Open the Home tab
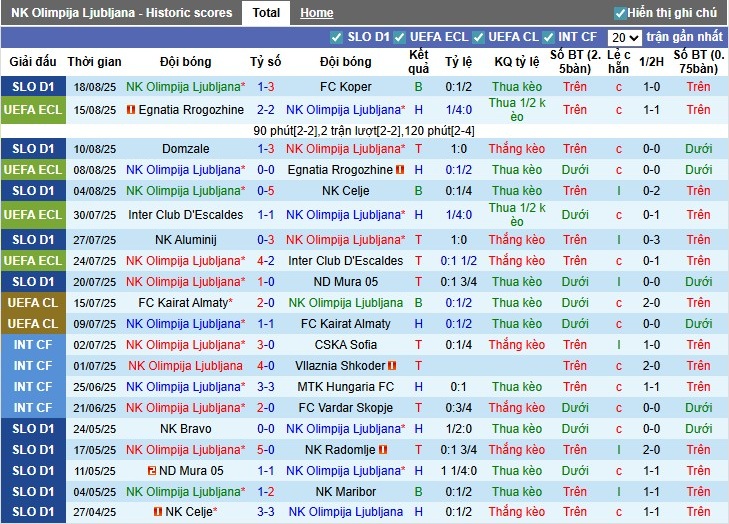Image resolution: width=729 pixels, height=524 pixels. click(317, 13)
